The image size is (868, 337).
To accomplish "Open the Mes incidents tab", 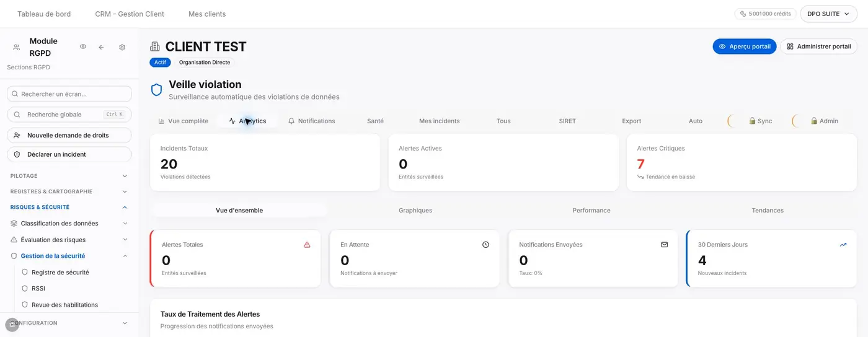I will 440,121.
